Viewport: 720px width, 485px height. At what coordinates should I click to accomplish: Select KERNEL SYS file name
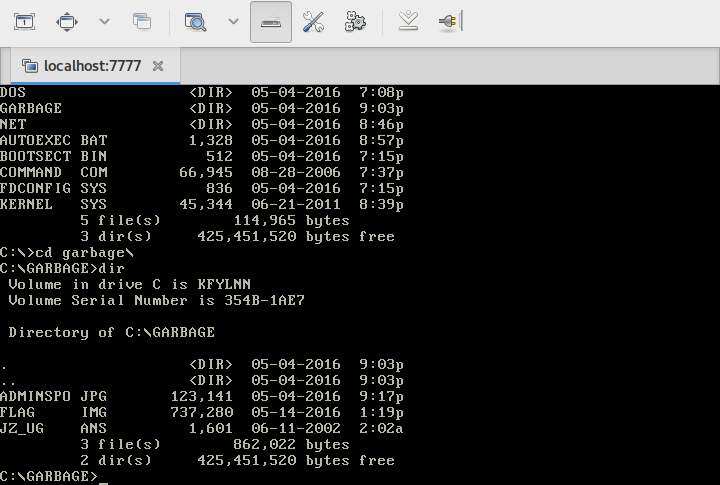pyautogui.click(x=54, y=204)
